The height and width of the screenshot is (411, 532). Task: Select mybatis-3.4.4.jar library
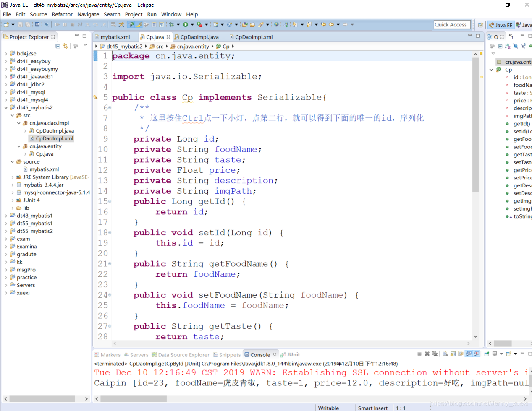tap(43, 185)
